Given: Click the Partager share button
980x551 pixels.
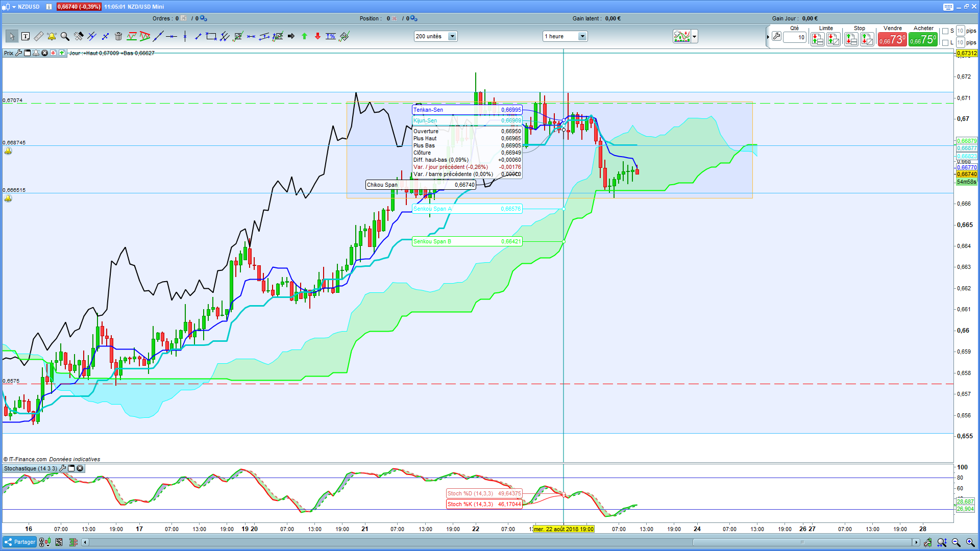Looking at the screenshot, I should click(x=20, y=542).
